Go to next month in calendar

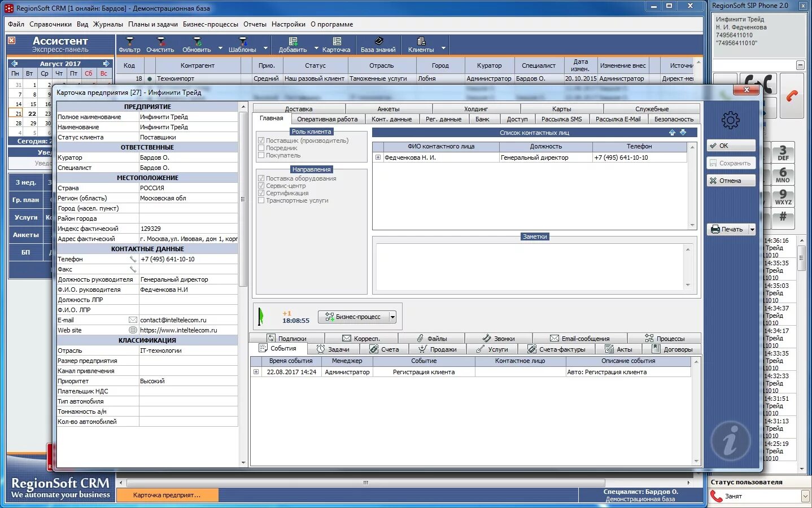click(106, 64)
